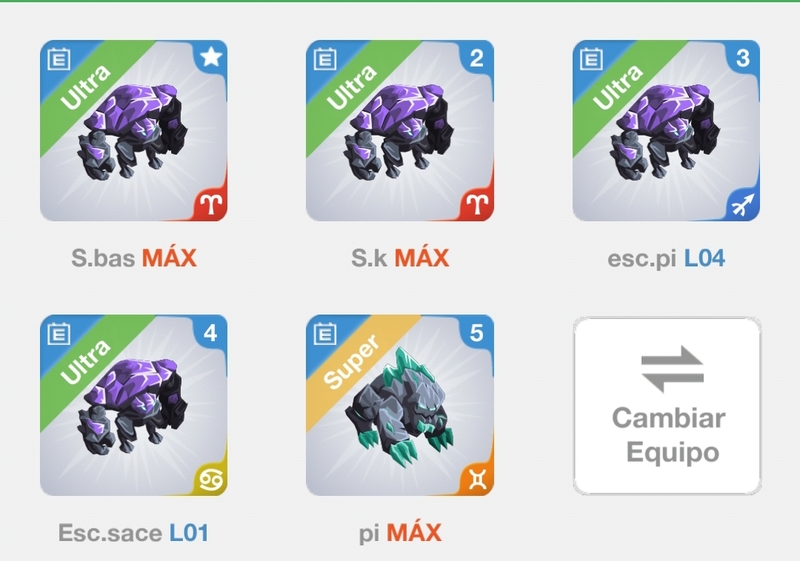Click number 5 badge on pi card
Viewport: 800px width, 561px height.
point(477,333)
